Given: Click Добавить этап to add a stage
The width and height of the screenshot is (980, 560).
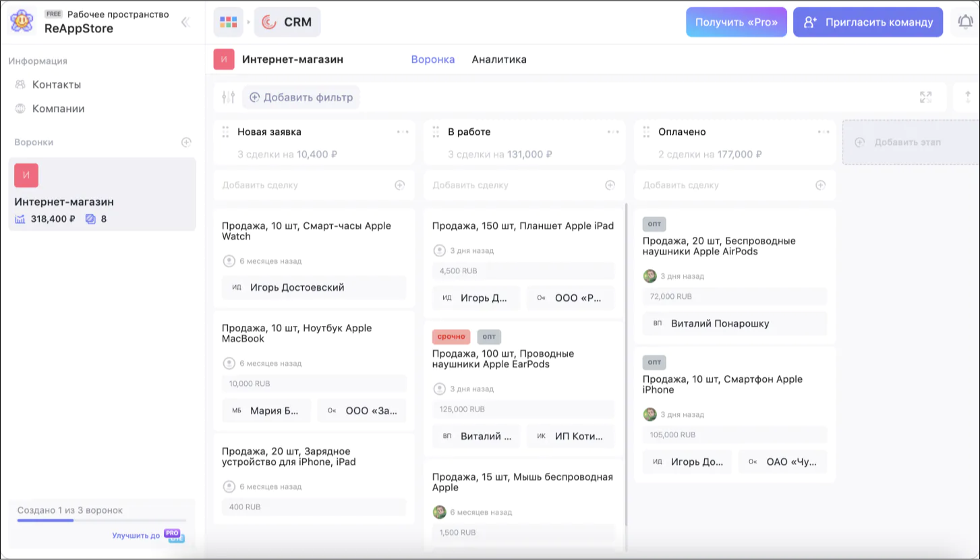Looking at the screenshot, I should coord(911,142).
